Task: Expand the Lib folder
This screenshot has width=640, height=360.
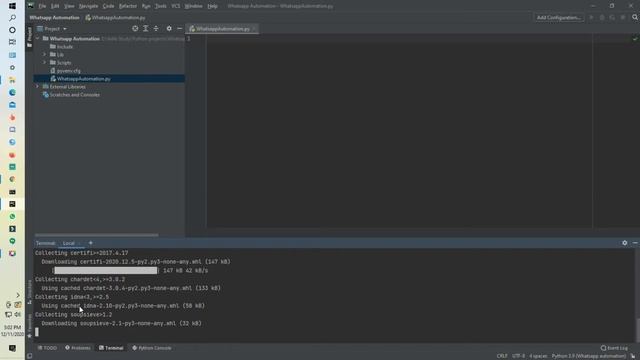Action: (44, 54)
